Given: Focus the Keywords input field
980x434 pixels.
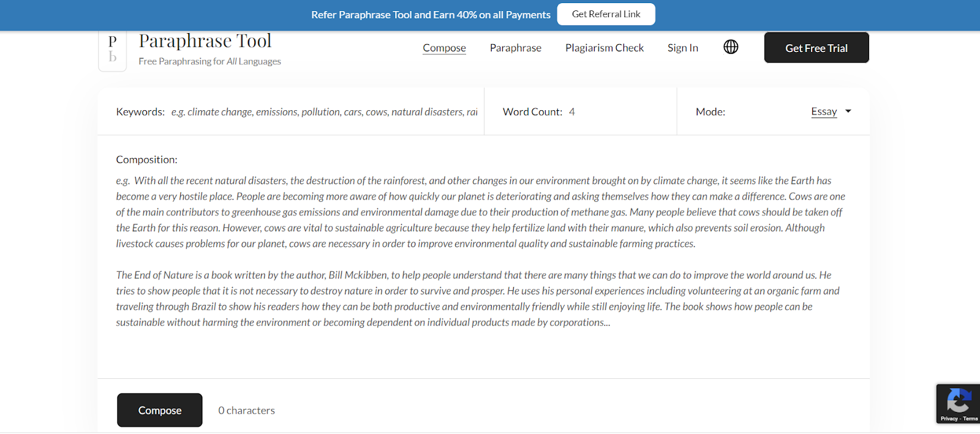Looking at the screenshot, I should click(x=324, y=112).
